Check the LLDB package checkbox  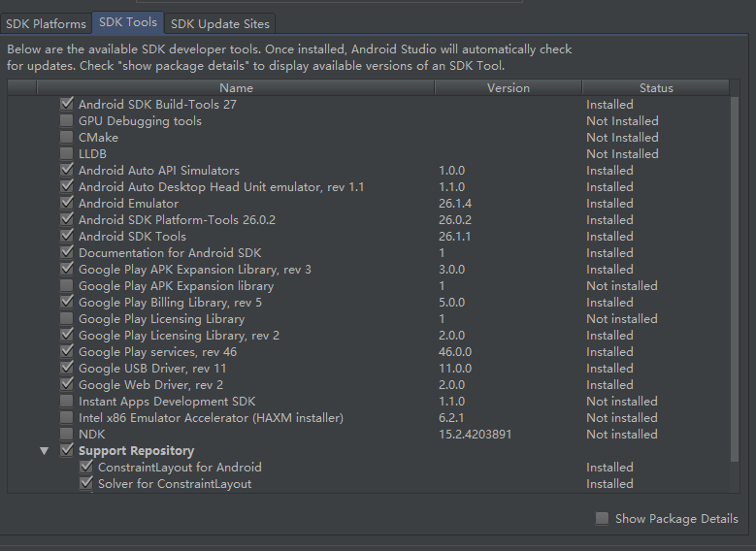pos(67,153)
